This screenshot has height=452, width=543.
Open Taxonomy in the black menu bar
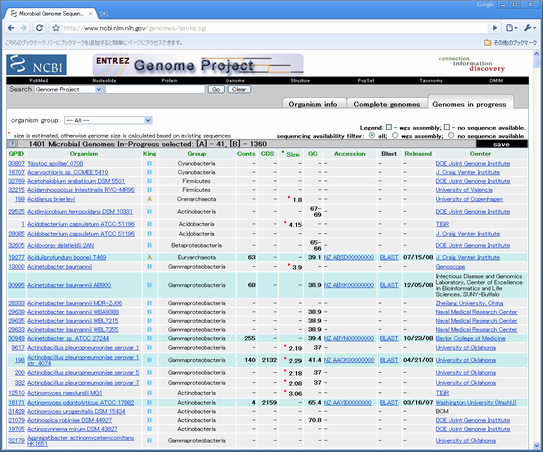(431, 80)
